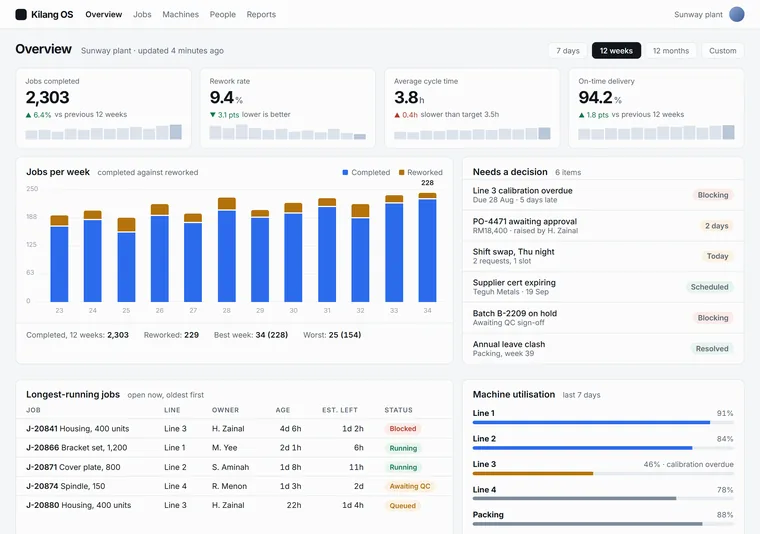
Task: Click the Line 2 utilisation bar
Action: [603, 448]
